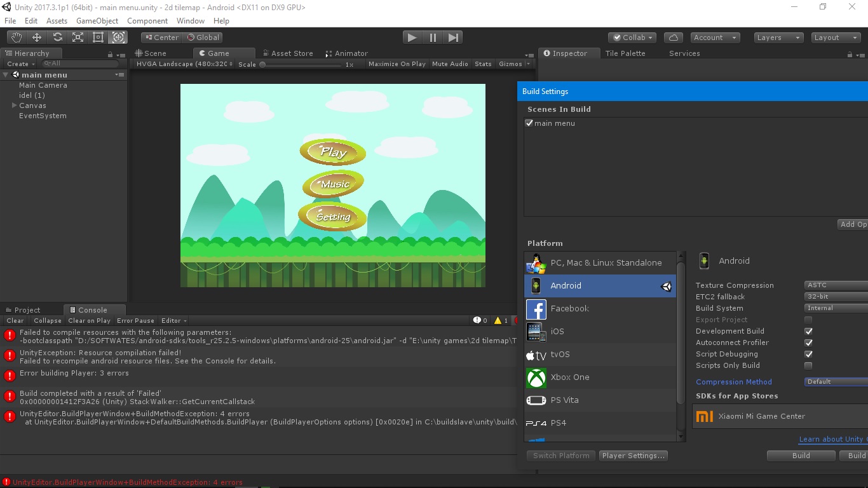Open Player Settings
Viewport: 868px width, 488px height.
(x=634, y=456)
